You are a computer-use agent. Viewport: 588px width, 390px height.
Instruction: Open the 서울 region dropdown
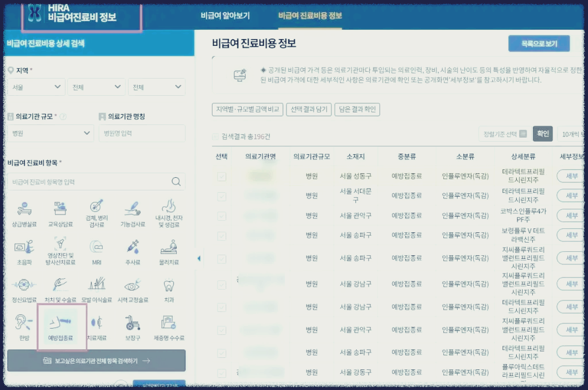(x=36, y=87)
